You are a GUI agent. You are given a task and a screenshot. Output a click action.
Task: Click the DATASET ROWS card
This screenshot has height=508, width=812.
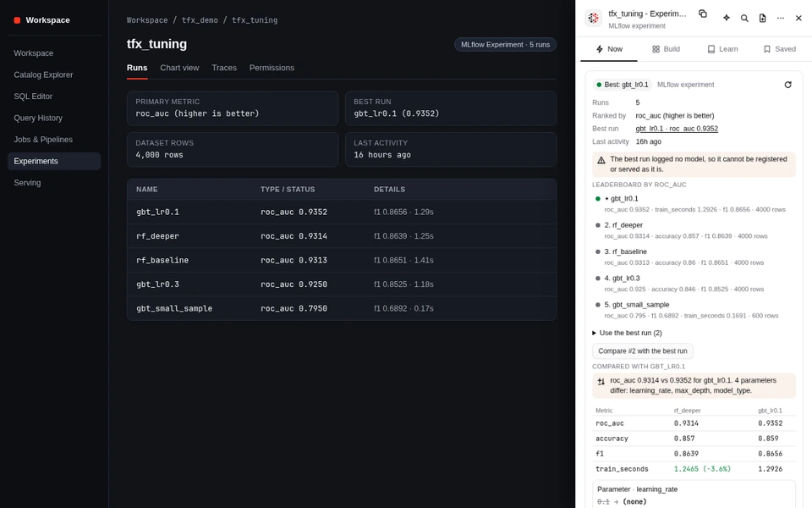coord(233,149)
